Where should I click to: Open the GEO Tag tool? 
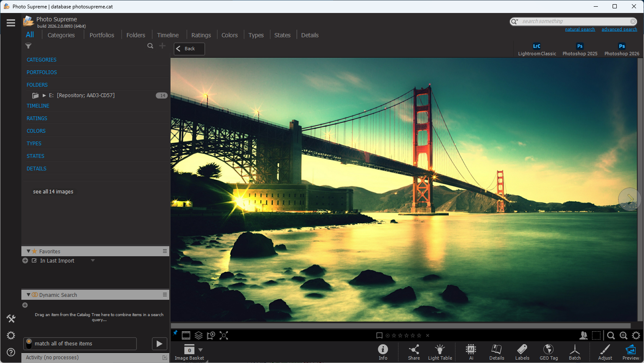click(548, 352)
